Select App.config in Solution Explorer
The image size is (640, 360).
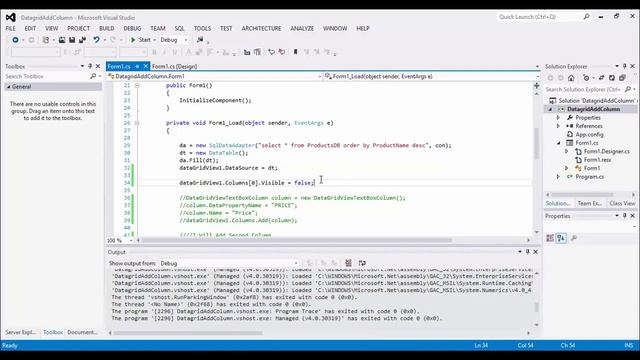[x=589, y=134]
